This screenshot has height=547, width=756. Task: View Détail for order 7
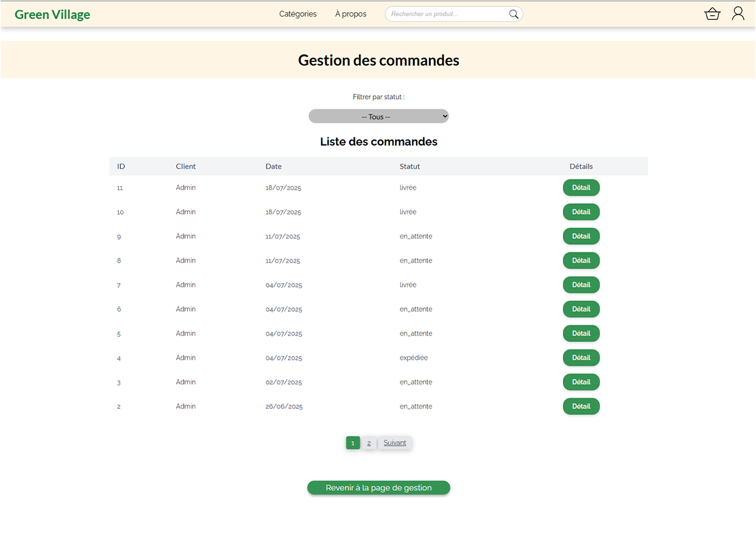[581, 285]
